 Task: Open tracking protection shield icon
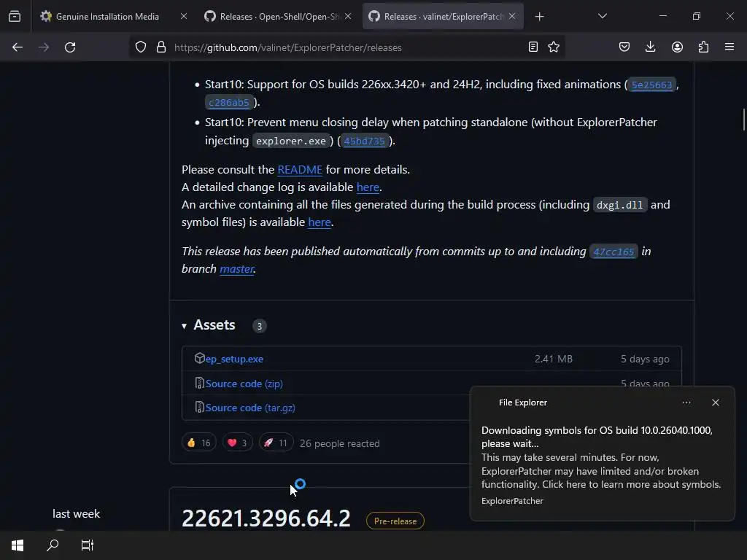click(x=141, y=47)
